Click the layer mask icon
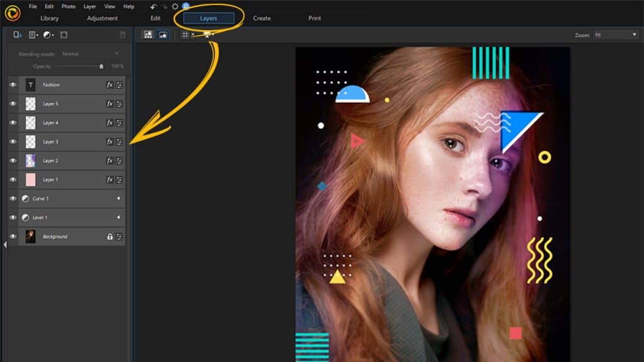 pyautogui.click(x=64, y=35)
